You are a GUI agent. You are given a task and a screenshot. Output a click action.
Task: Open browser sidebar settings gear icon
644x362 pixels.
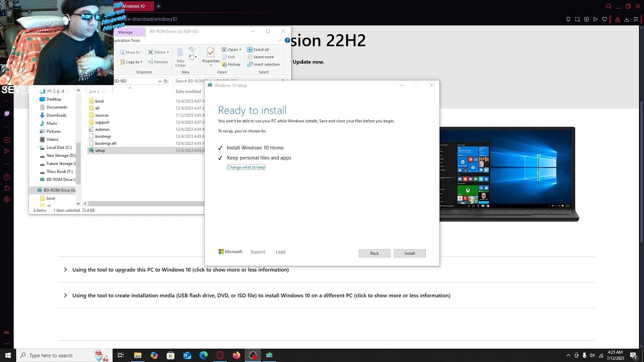pos(7,199)
